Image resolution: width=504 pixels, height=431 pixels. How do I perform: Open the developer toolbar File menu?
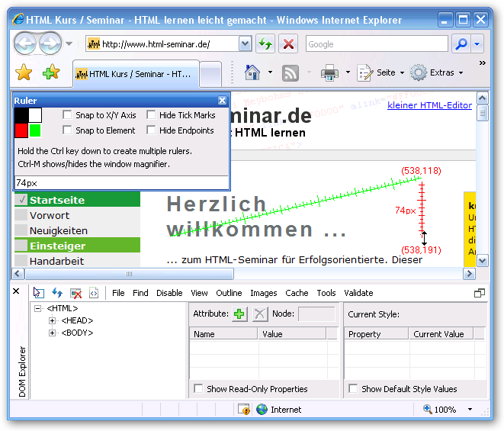point(118,293)
